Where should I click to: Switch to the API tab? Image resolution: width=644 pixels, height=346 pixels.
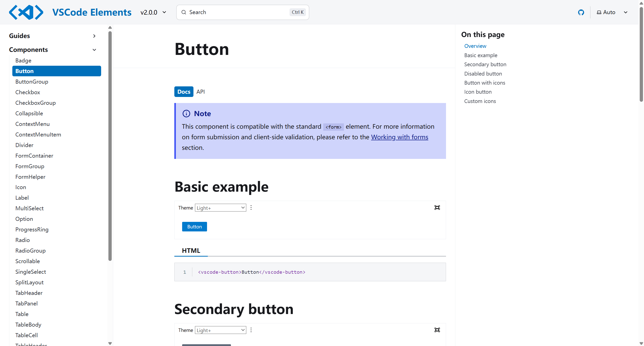pos(200,92)
